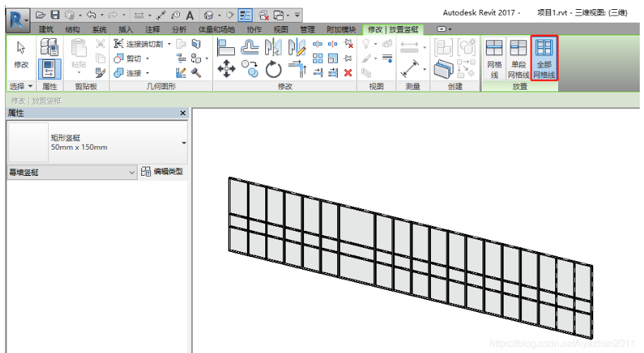Close the 属性 properties panel
The image size is (644, 353).
tap(183, 113)
